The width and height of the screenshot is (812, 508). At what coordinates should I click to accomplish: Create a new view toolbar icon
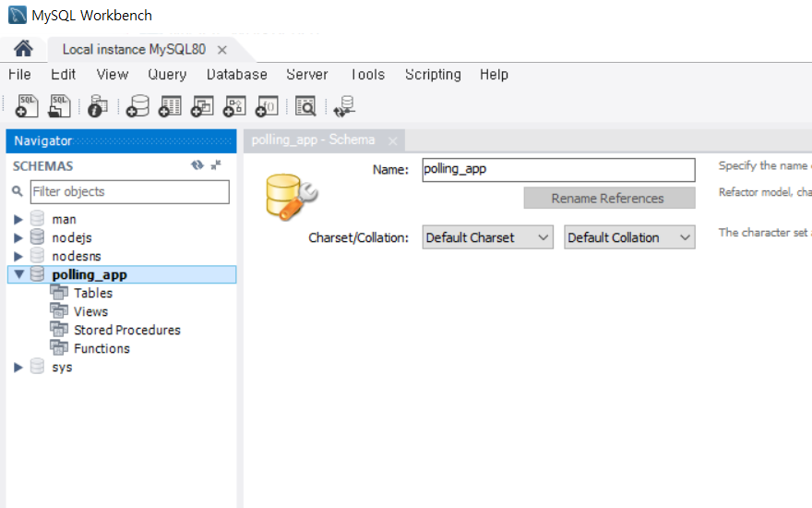(202, 105)
